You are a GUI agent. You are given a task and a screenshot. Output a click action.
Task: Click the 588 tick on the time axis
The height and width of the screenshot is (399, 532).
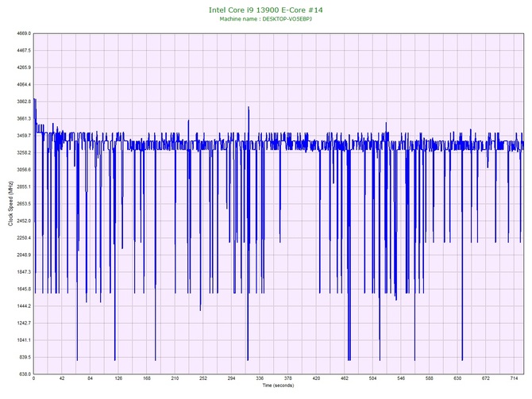430,378
